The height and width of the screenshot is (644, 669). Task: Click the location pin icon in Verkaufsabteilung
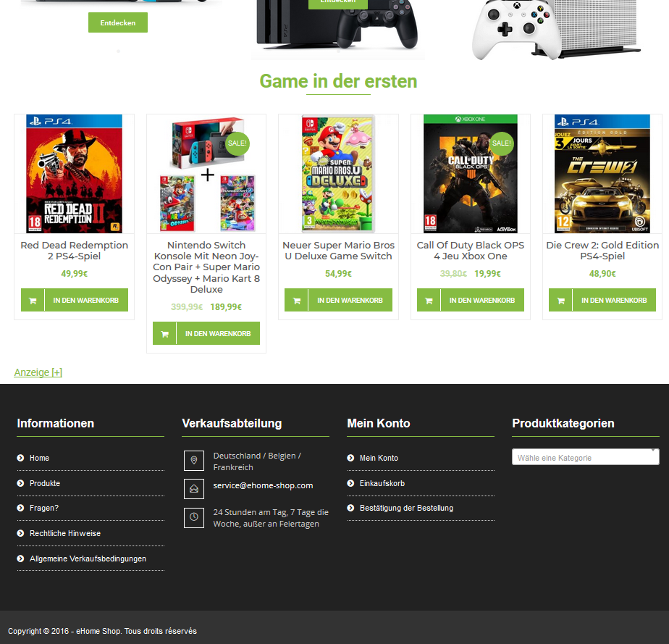pos(194,461)
